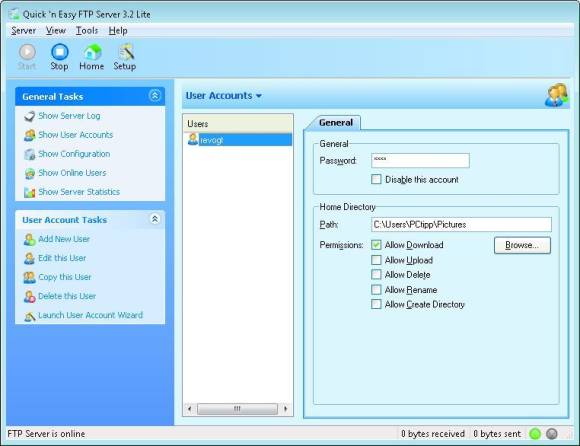Click the Browse... button
580x446 pixels.
pos(522,245)
